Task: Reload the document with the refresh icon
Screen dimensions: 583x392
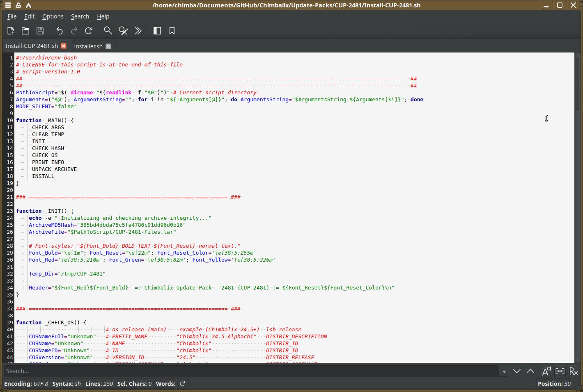Action: pos(89,31)
